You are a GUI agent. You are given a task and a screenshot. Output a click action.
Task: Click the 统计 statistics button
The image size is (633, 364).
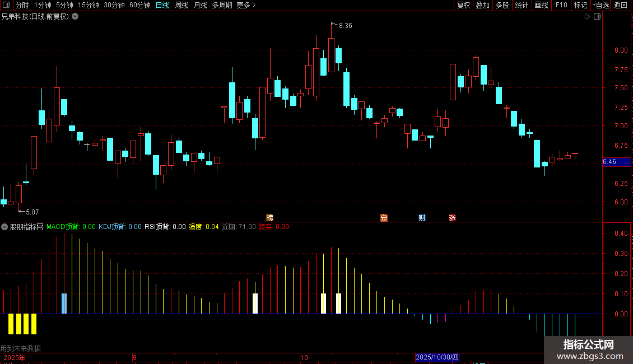pos(522,5)
